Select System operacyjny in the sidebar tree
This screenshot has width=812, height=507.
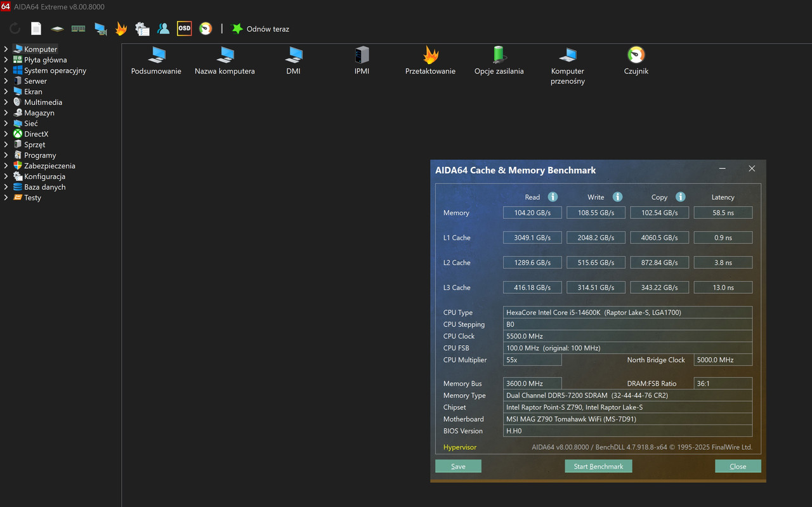click(x=55, y=70)
